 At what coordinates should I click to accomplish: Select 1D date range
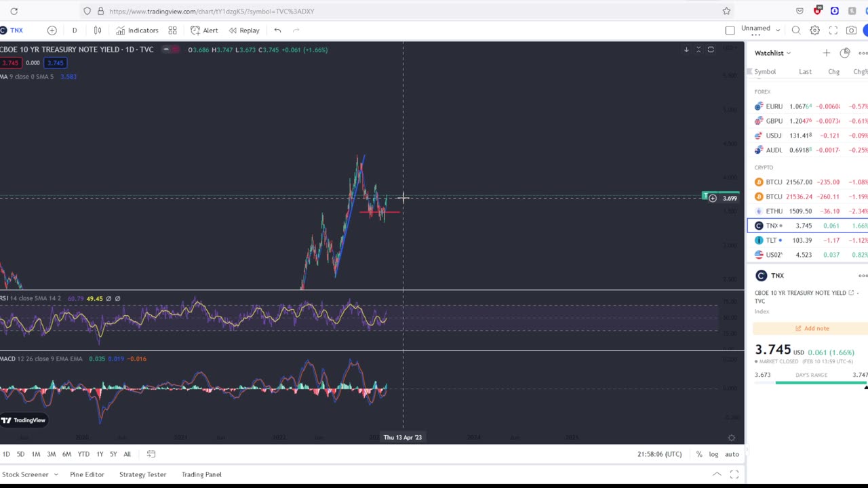(x=6, y=454)
